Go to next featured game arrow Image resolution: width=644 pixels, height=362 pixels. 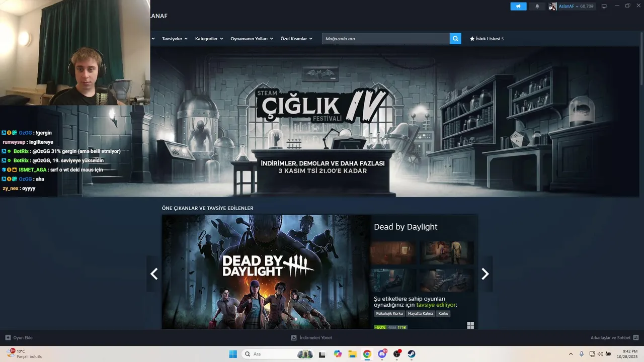[485, 274]
